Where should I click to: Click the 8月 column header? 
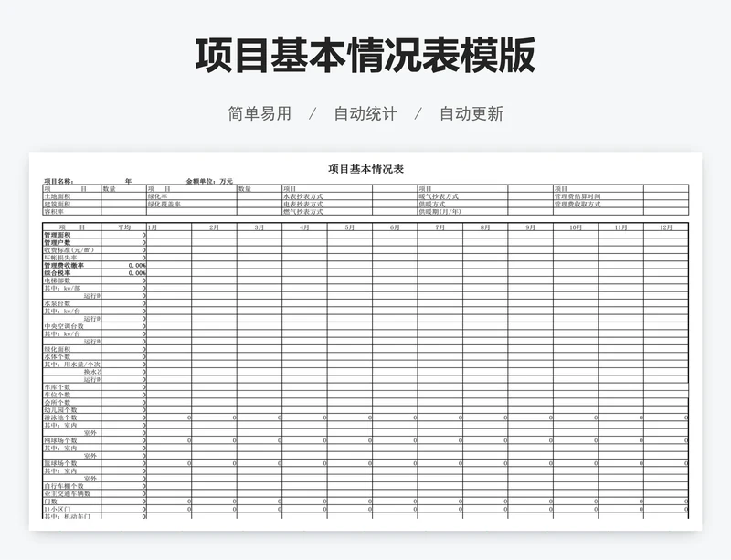pyautogui.click(x=485, y=227)
